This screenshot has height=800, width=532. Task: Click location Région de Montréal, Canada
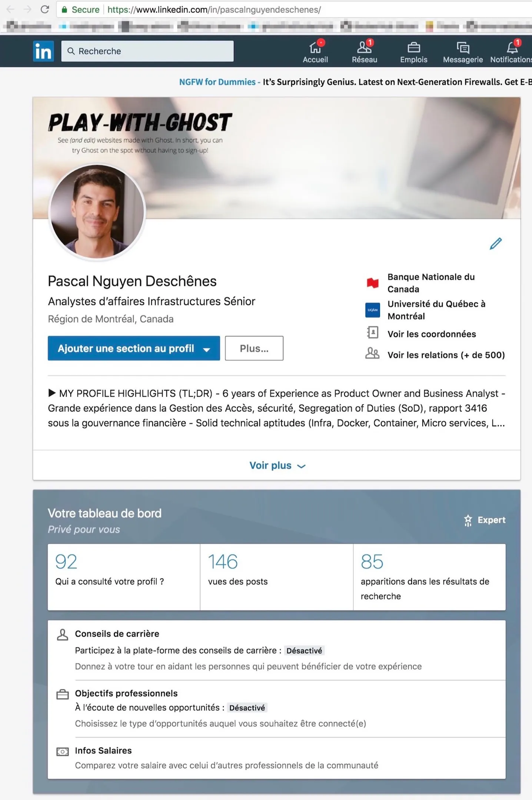111,319
